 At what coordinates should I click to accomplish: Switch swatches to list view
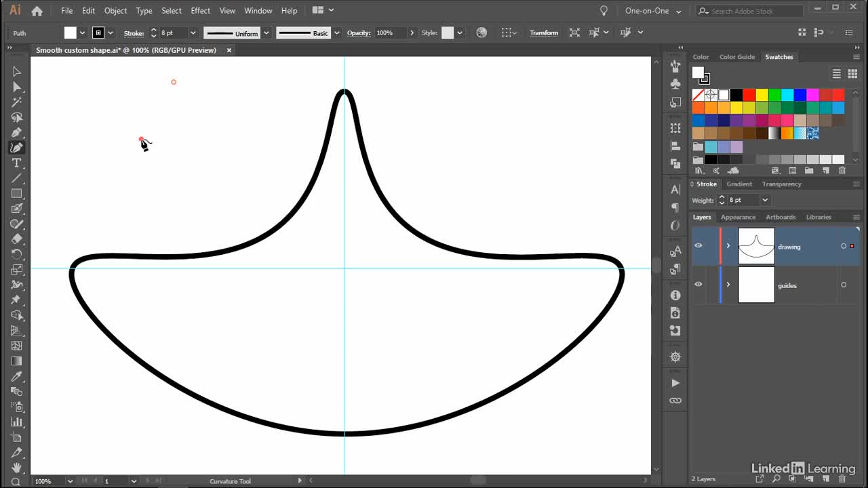coord(837,74)
